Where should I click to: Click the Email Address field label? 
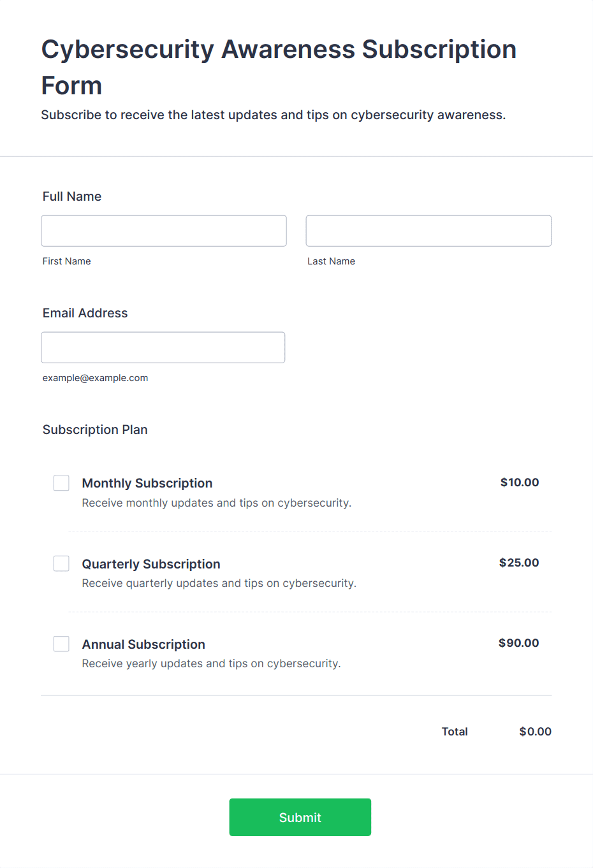[x=85, y=313]
